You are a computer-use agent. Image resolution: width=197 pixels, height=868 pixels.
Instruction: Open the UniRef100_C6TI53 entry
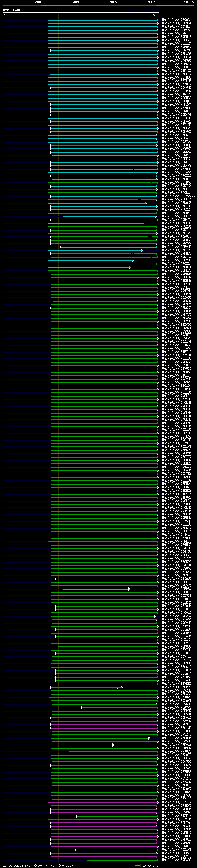pyautogui.click(x=176, y=125)
